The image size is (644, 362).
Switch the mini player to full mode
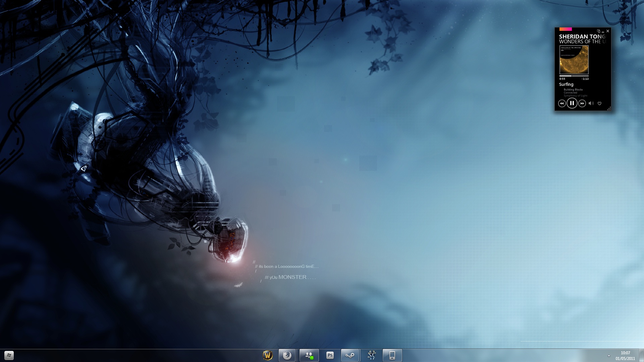point(598,31)
